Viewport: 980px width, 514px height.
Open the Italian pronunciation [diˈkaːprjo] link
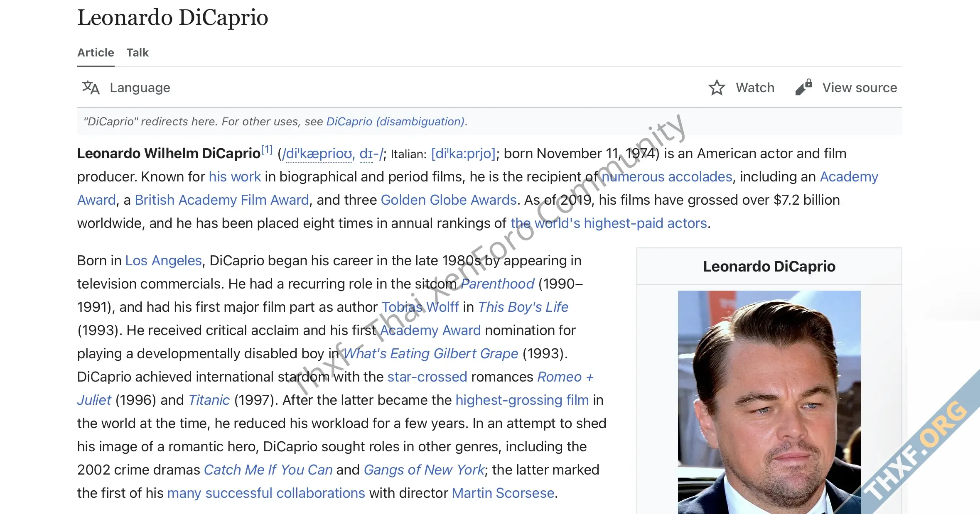coord(463,154)
